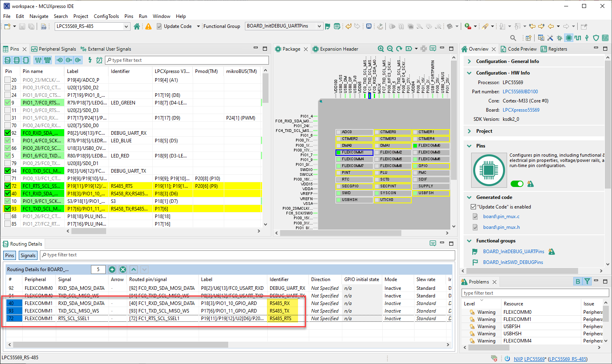Add a new routing row with plus icon
This screenshot has height=364, width=612.
click(112, 270)
